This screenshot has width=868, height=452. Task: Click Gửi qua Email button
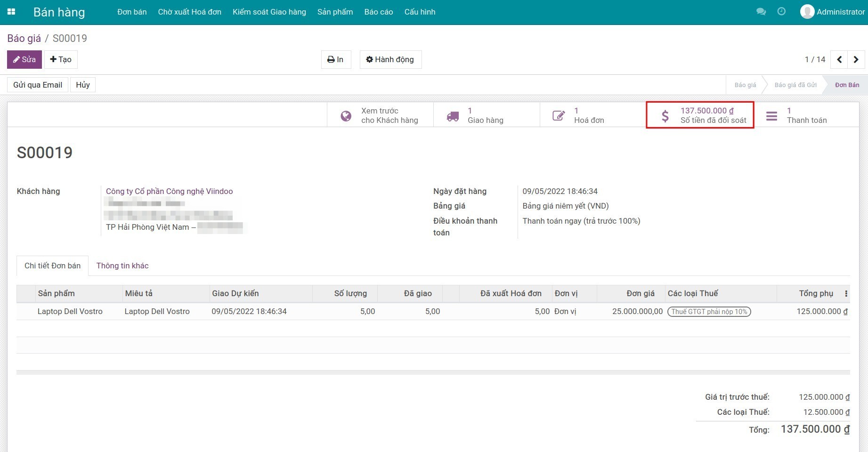tap(38, 85)
